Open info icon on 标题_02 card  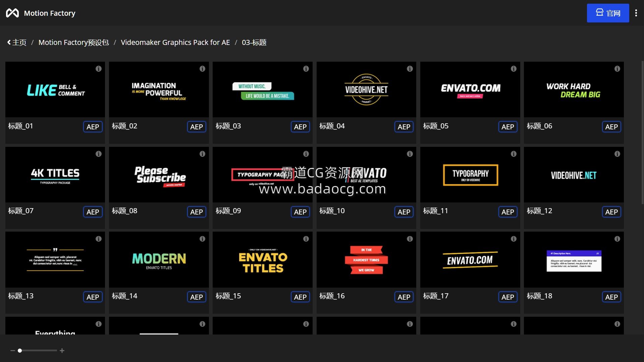pos(202,69)
